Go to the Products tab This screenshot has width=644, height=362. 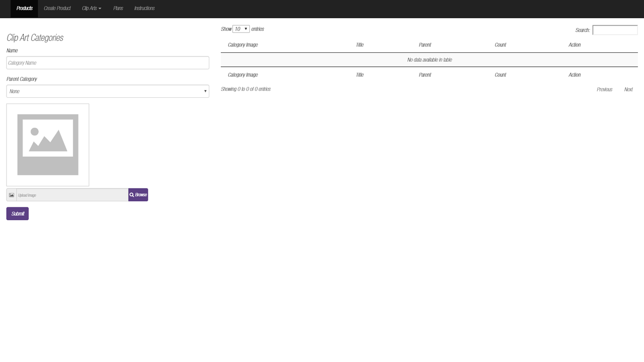pos(24,8)
